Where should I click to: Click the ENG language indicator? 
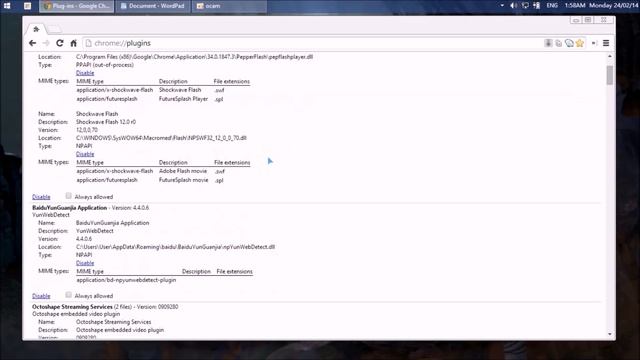click(x=552, y=6)
